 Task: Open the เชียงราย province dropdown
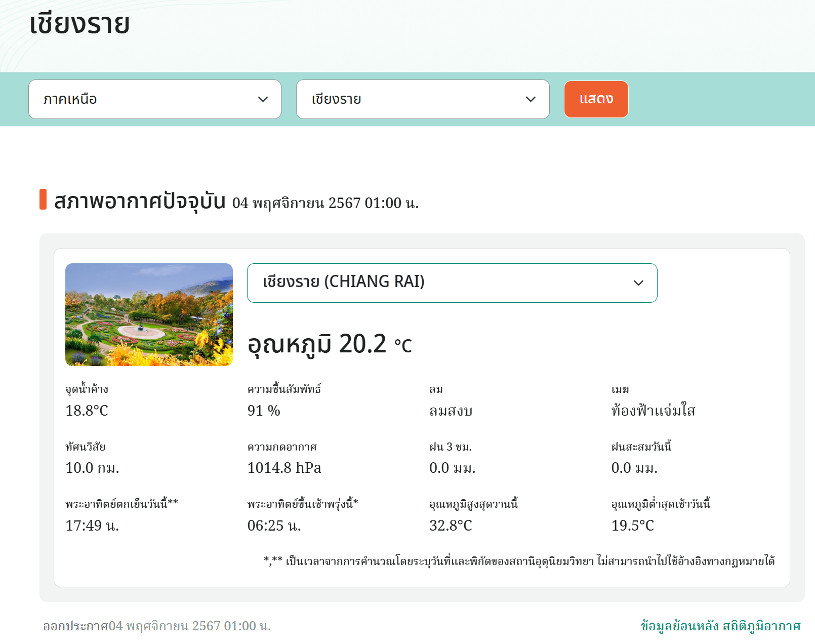point(423,99)
